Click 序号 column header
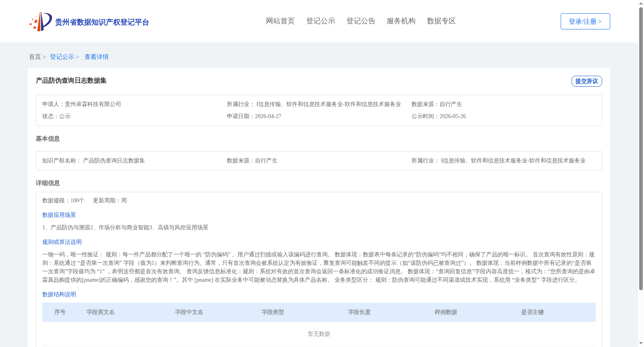 [60, 312]
